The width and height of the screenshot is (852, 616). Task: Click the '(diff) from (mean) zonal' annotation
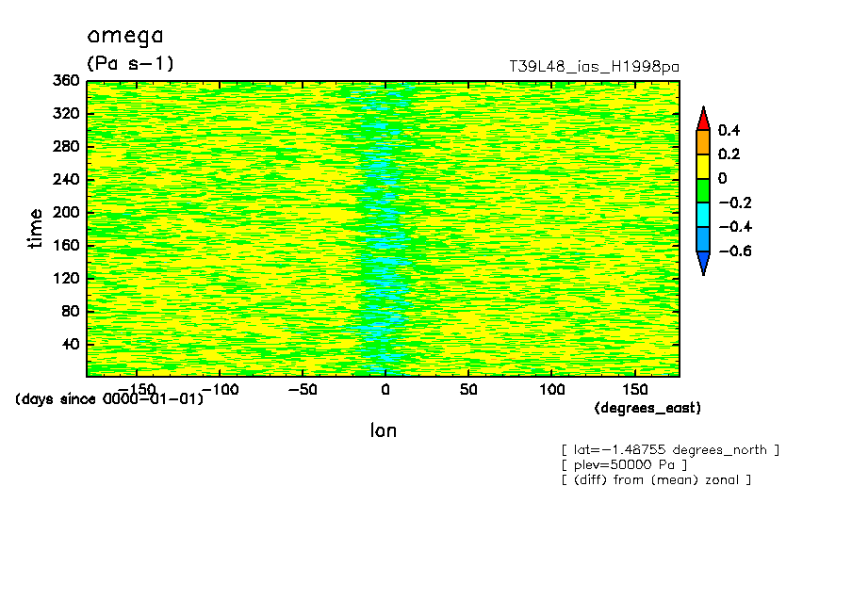click(x=656, y=480)
